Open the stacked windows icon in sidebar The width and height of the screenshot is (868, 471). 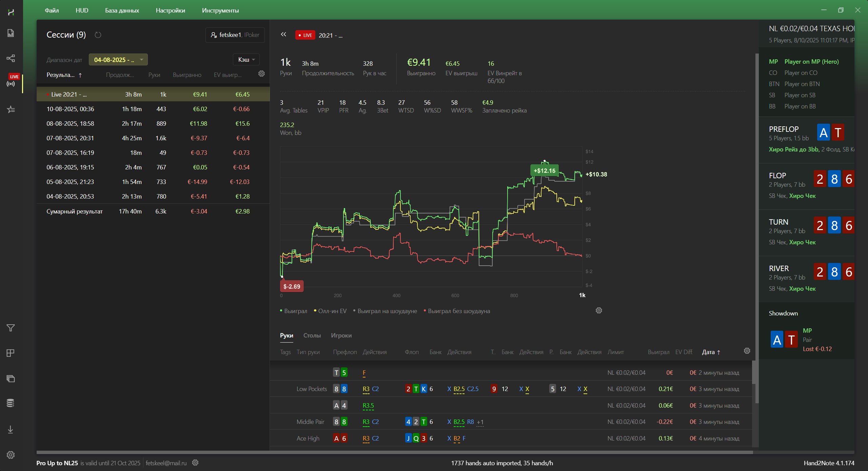[11, 378]
